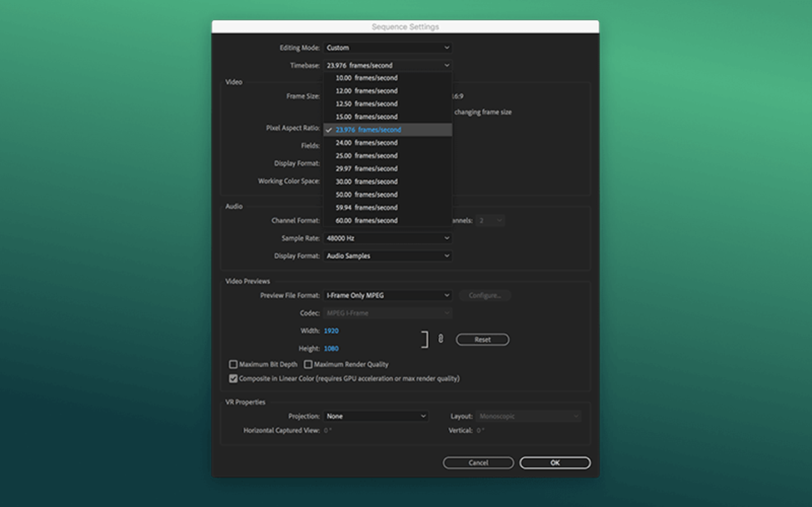The width and height of the screenshot is (812, 507).
Task: Enable Maximum Render Quality checkbox
Action: (x=308, y=365)
